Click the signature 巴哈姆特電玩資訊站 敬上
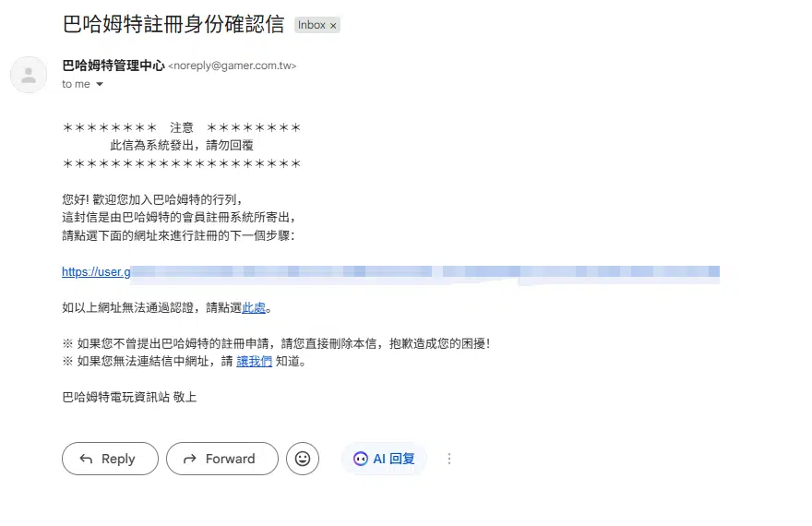812x526 pixels. click(x=129, y=397)
